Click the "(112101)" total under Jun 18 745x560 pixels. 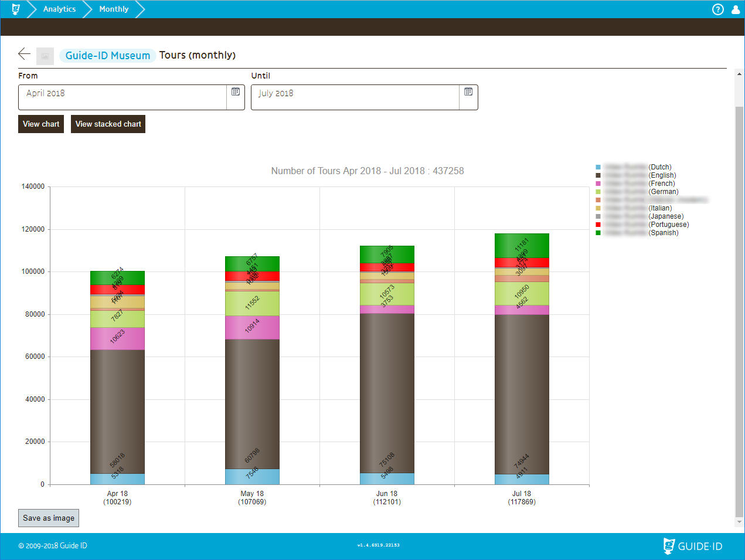[387, 502]
